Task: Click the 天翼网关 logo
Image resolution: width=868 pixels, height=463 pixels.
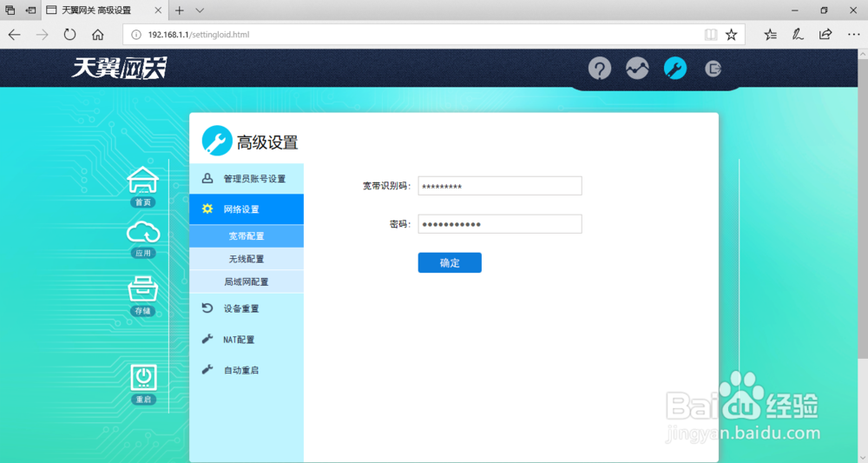Action: point(119,68)
